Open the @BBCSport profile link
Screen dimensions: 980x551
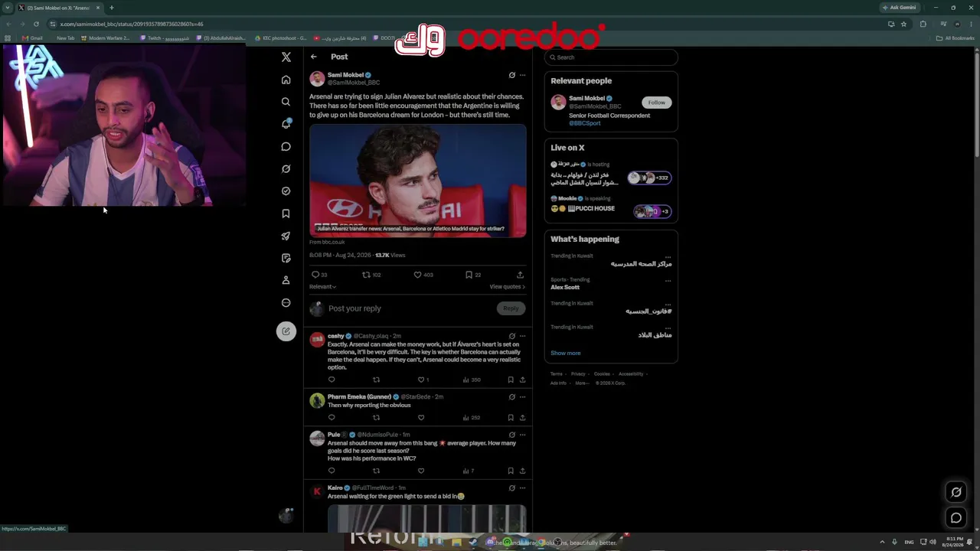pos(585,123)
